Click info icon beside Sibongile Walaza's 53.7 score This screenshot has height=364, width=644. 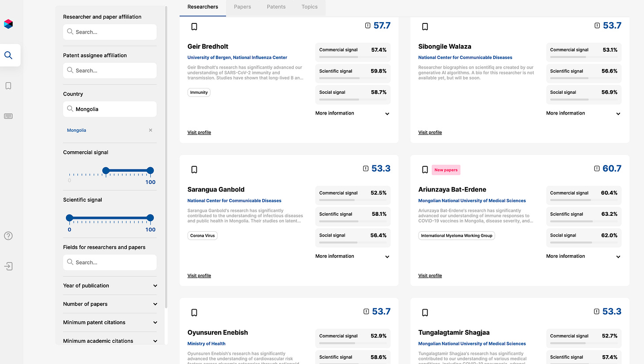tap(597, 26)
